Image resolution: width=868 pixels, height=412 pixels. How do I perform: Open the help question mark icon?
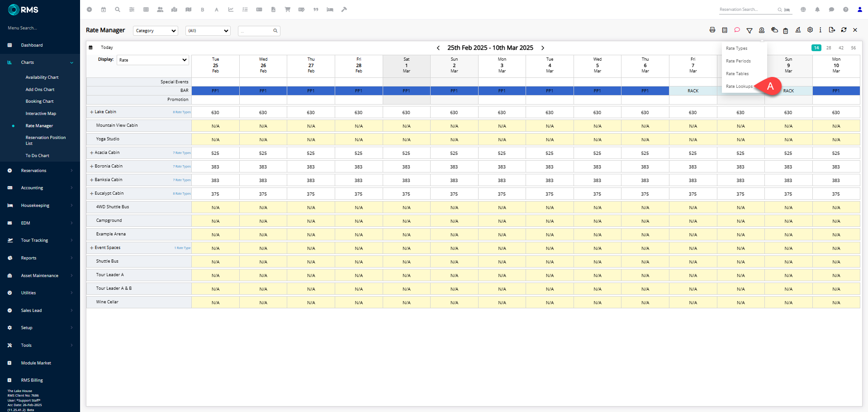coord(845,10)
